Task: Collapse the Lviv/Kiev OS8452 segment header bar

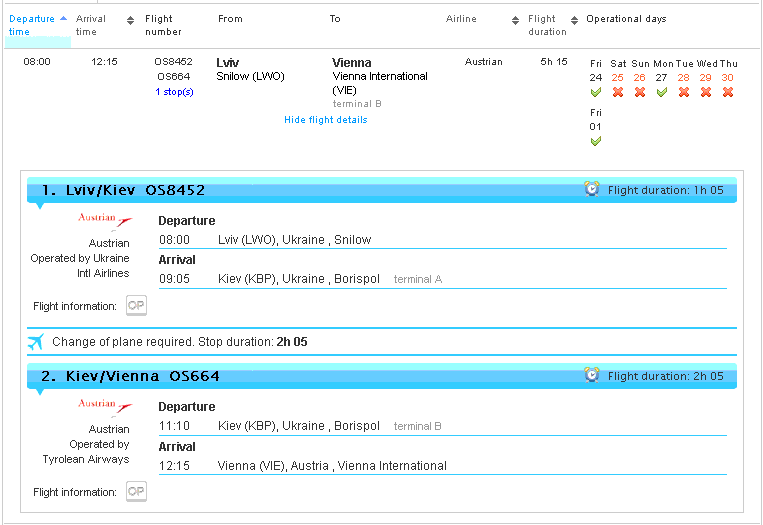Action: coord(300,190)
